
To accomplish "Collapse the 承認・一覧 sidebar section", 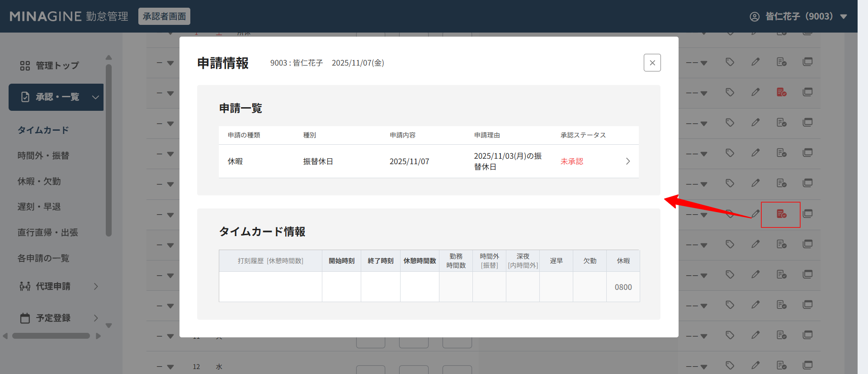I will (x=95, y=97).
